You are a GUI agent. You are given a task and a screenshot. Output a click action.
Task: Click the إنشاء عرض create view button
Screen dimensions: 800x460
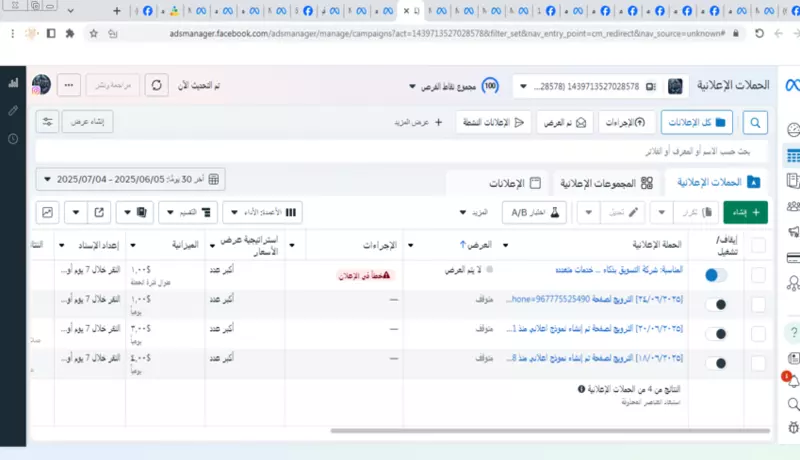[x=87, y=122]
